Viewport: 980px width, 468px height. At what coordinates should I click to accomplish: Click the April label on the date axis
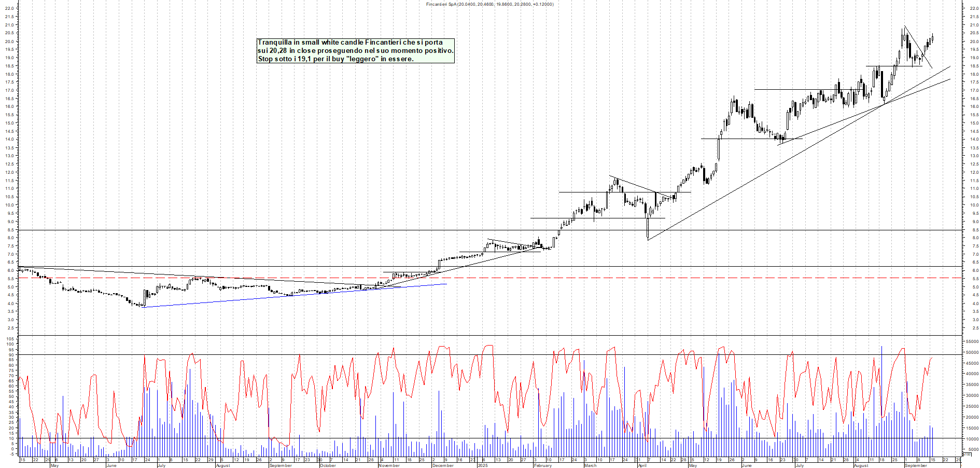click(642, 465)
